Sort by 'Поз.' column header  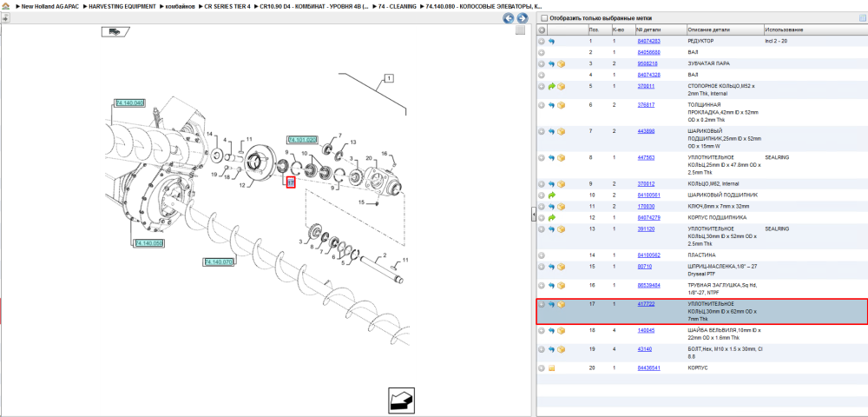click(x=599, y=30)
